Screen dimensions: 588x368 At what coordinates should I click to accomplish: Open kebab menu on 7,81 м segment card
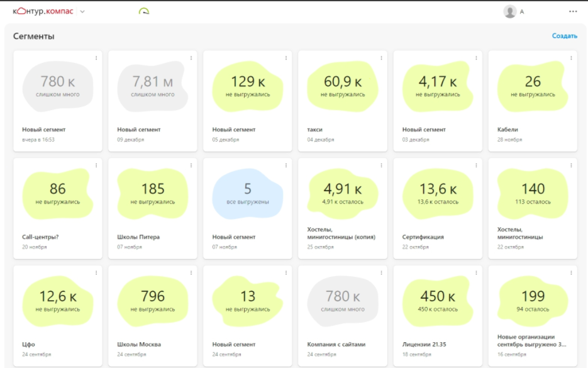click(191, 58)
